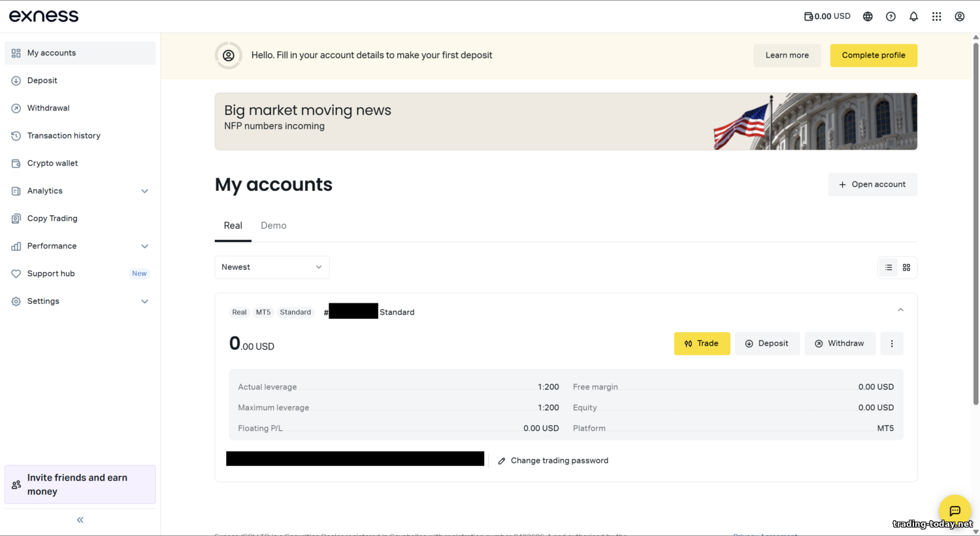Click the Complete profile button
This screenshot has width=980, height=536.
(x=873, y=56)
